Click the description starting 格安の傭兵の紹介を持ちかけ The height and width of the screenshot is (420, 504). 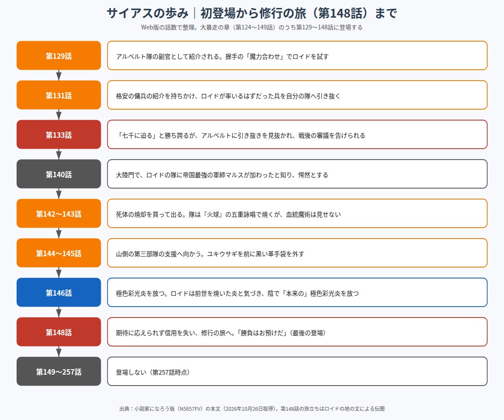[x=297, y=95]
